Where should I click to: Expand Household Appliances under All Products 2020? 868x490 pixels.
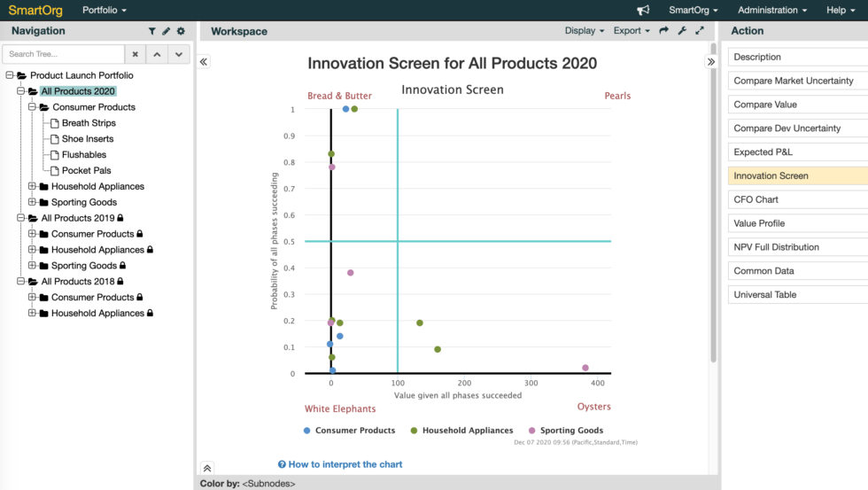click(x=32, y=187)
